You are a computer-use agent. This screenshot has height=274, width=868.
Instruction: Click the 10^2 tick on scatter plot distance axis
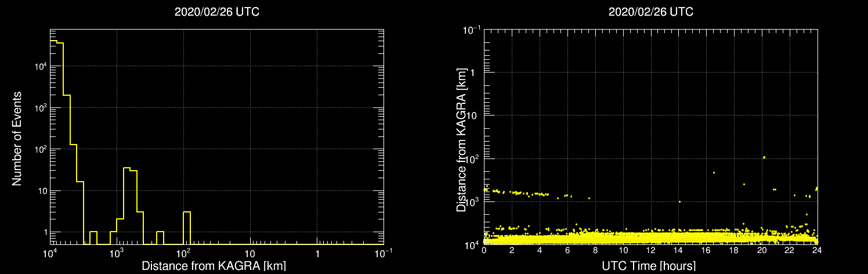pos(473,158)
